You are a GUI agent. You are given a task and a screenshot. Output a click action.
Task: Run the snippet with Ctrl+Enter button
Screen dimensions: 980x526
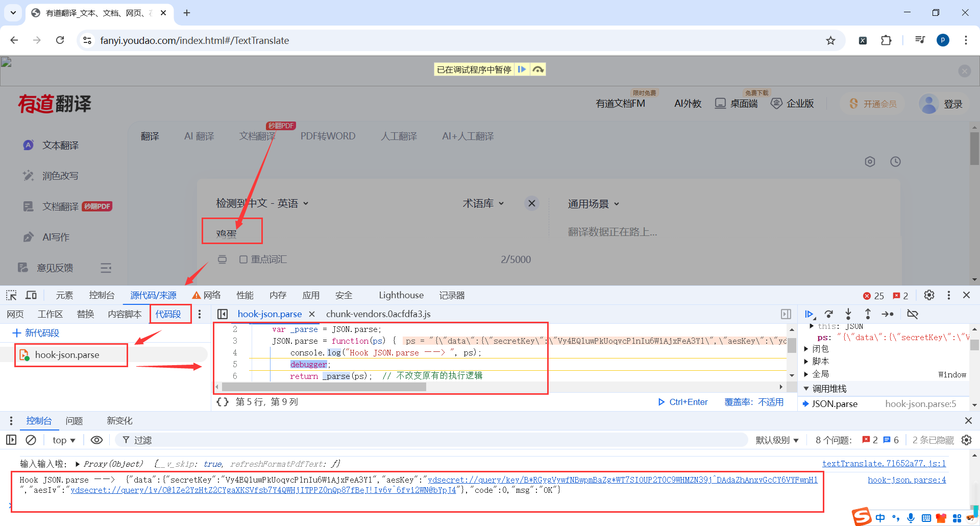click(x=683, y=402)
